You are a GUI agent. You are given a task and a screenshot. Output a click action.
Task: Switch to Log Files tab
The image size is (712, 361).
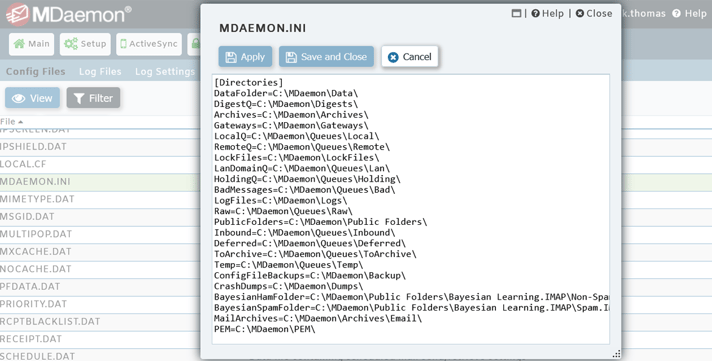(100, 71)
